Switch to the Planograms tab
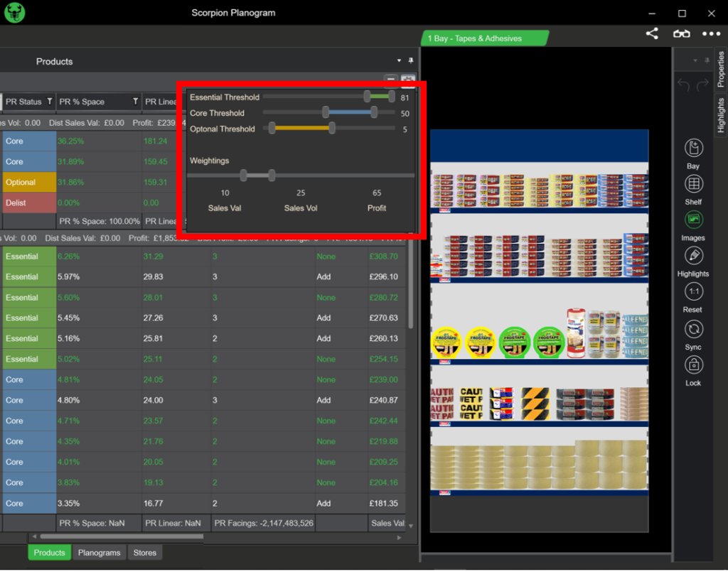Viewport: 728px width, 572px height. tap(99, 553)
